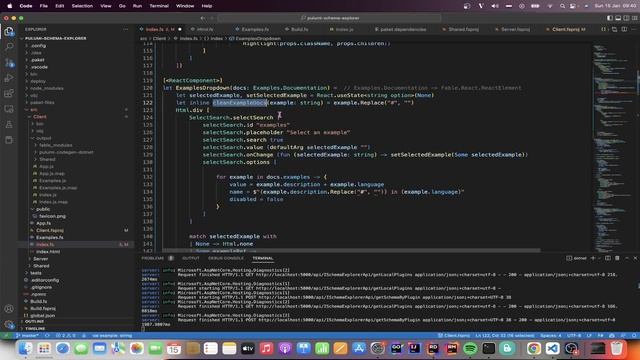
Task: Open the Go menu in menu bar
Action: click(122, 6)
